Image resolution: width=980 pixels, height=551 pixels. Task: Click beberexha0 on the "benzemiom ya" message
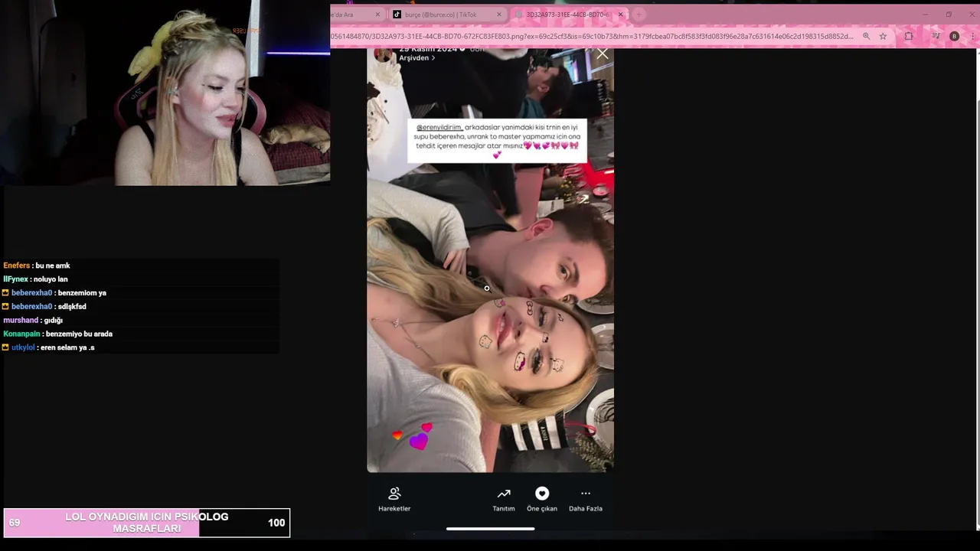[31, 293]
